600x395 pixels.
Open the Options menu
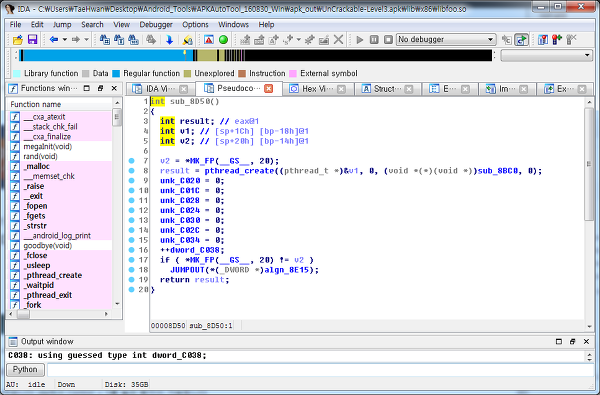(x=195, y=24)
